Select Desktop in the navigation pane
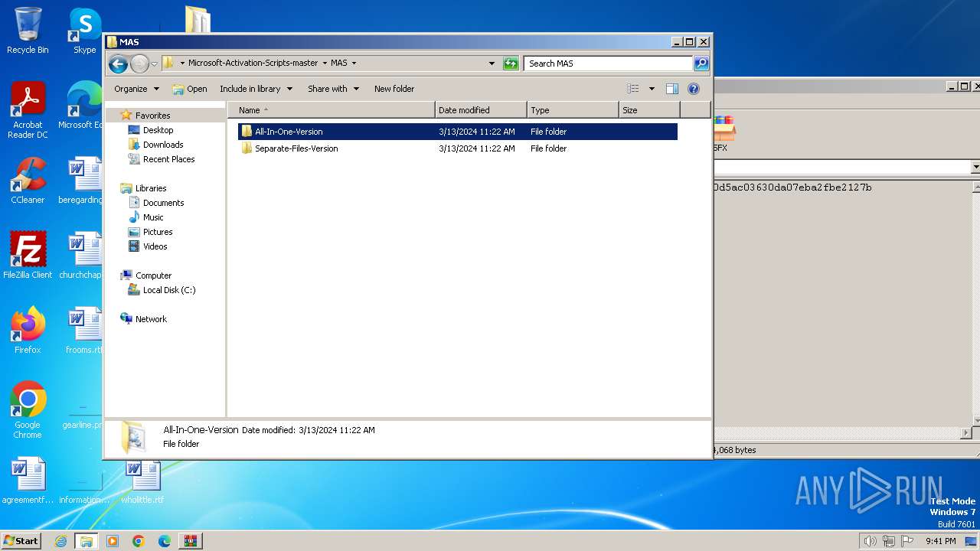980x551 pixels. [158, 130]
